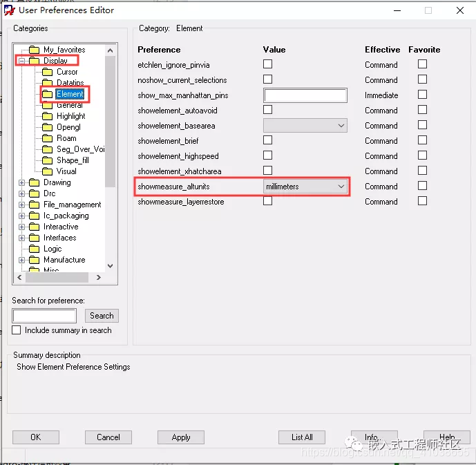The height and width of the screenshot is (465, 476).
Task: Click categories tree scroll right arrow
Action: [98, 277]
